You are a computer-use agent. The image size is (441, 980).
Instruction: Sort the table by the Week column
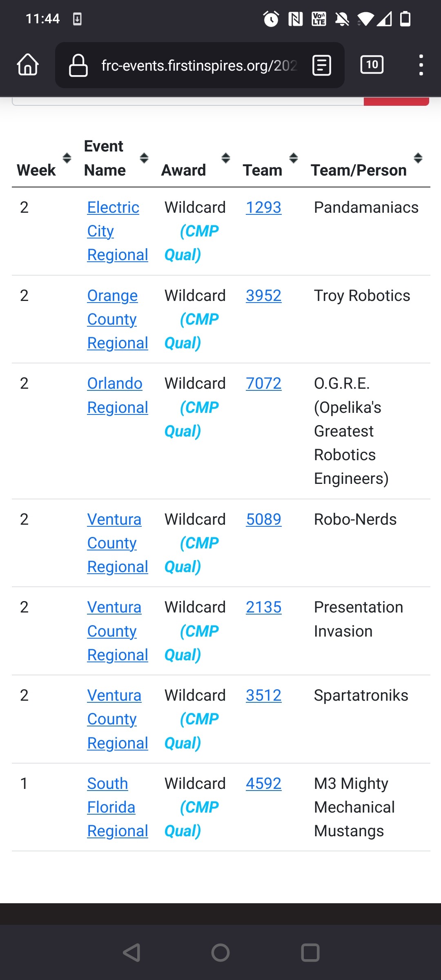(67, 158)
